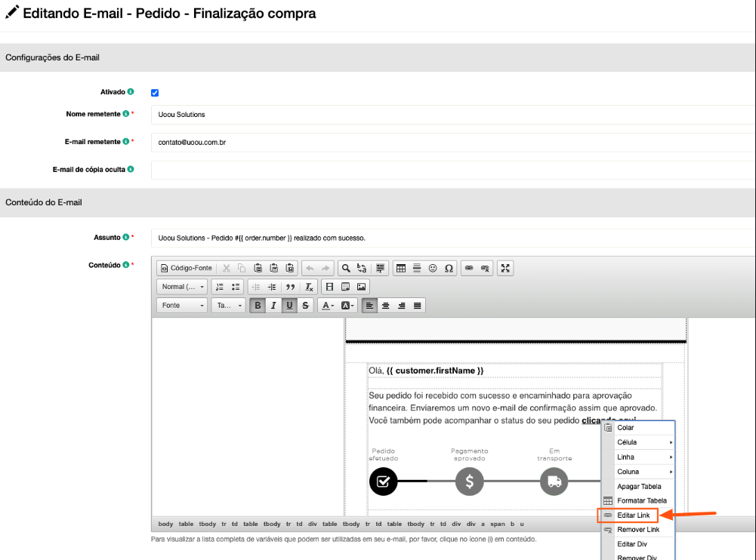The width and height of the screenshot is (756, 560).
Task: Select the body element in path bar
Action: pyautogui.click(x=165, y=525)
